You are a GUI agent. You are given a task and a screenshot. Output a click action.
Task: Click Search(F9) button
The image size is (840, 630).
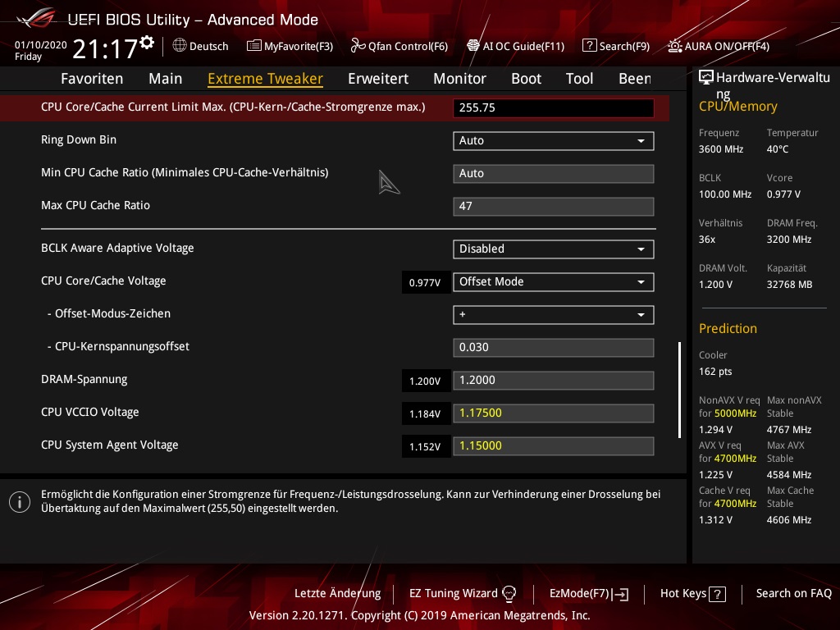(616, 46)
